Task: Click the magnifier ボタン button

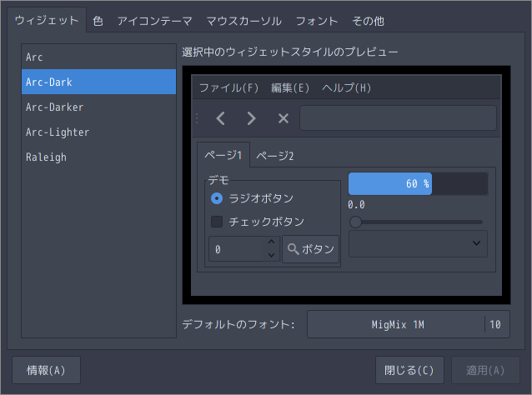Action: point(310,249)
